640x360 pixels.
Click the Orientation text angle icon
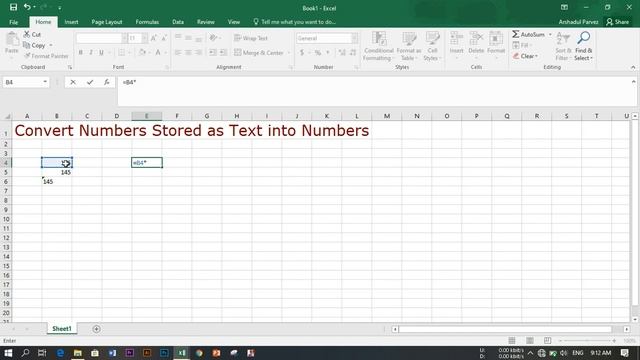tap(213, 38)
